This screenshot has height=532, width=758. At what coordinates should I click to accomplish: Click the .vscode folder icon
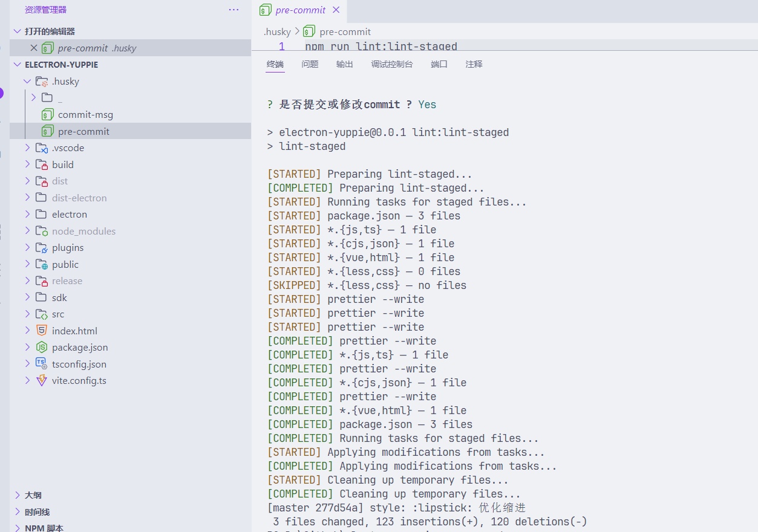click(41, 148)
